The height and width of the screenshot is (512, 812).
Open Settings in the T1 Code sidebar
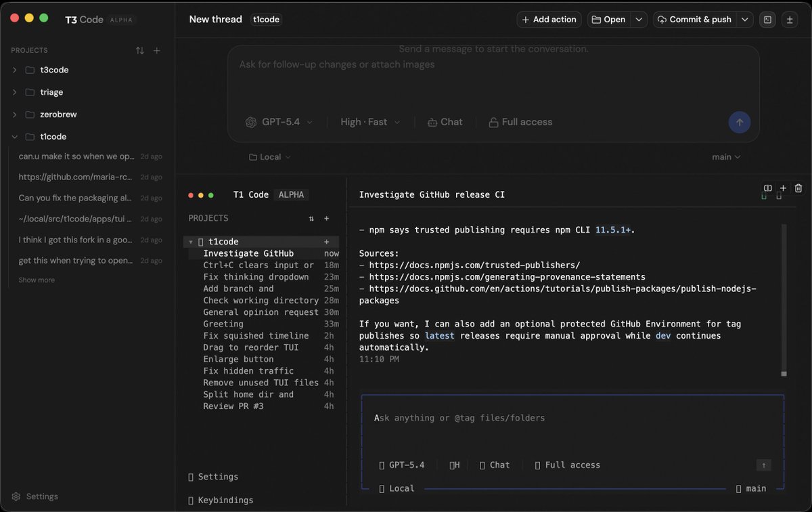(213, 477)
